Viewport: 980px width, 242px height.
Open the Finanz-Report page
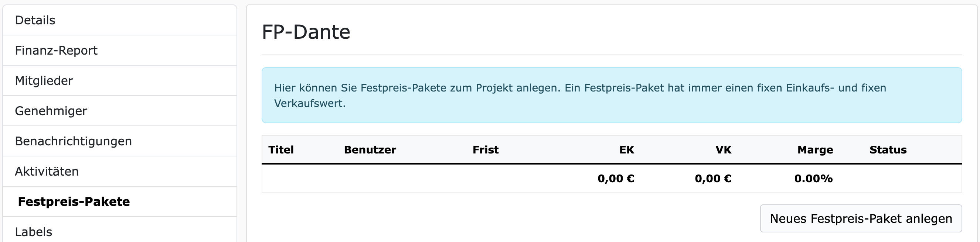click(x=56, y=50)
